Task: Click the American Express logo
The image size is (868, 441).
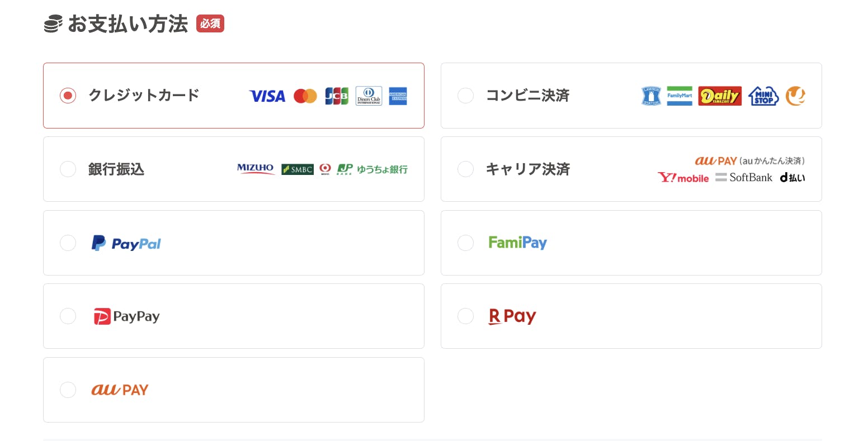Action: [398, 96]
